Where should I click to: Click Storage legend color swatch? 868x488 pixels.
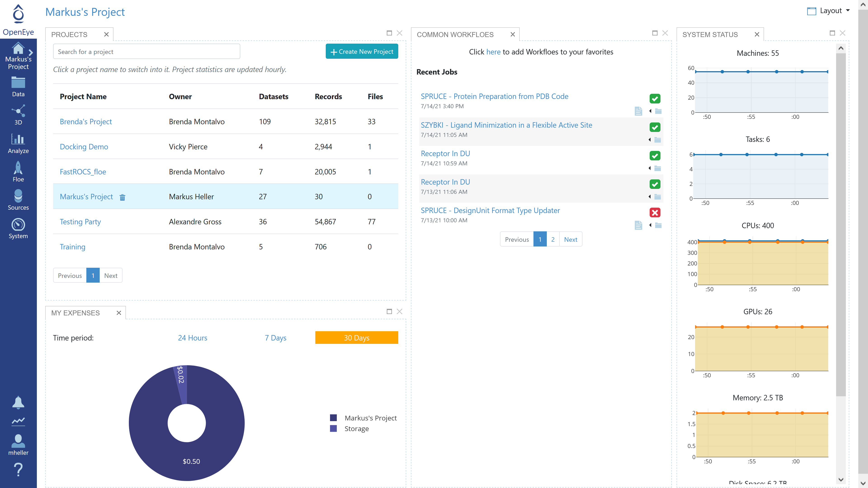click(x=333, y=429)
